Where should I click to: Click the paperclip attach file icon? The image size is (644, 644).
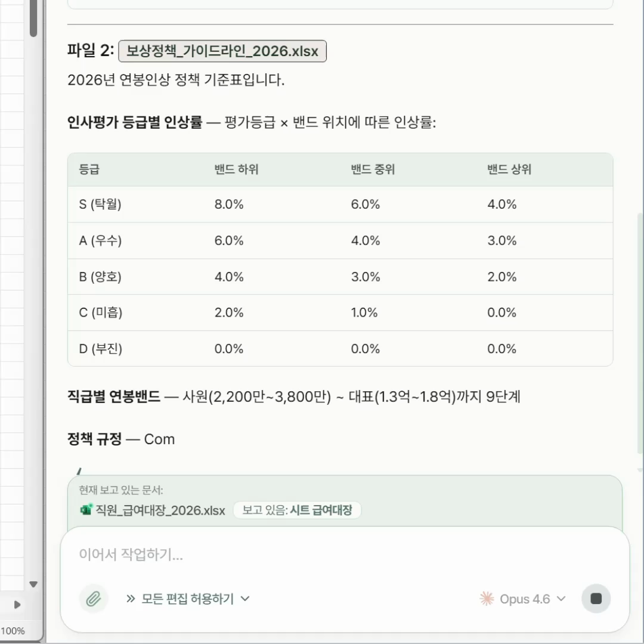tap(94, 599)
